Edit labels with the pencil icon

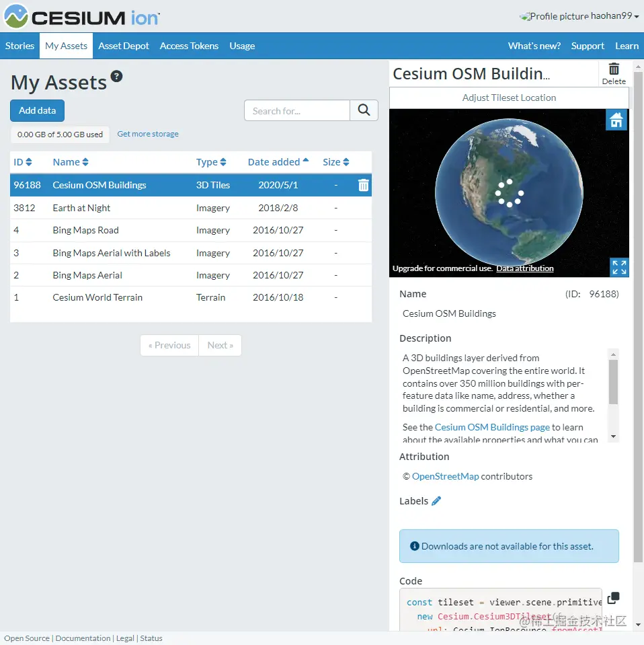tap(436, 500)
